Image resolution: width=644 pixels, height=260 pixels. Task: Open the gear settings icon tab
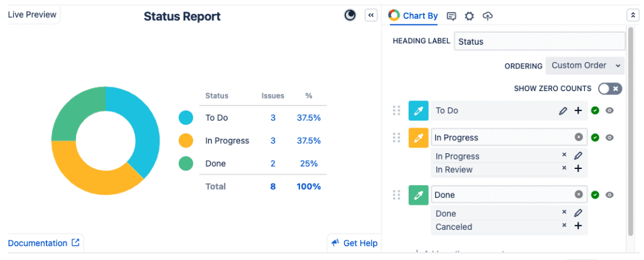[469, 16]
